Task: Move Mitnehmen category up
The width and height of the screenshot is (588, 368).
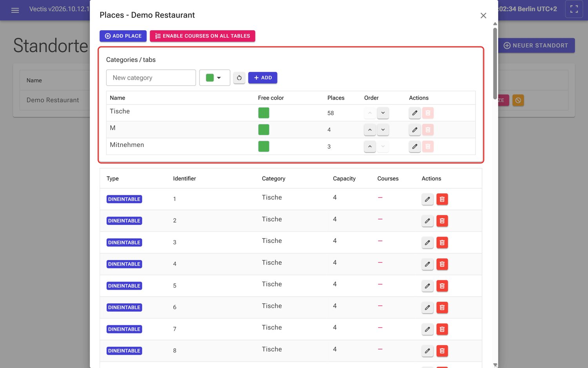Action: click(370, 146)
